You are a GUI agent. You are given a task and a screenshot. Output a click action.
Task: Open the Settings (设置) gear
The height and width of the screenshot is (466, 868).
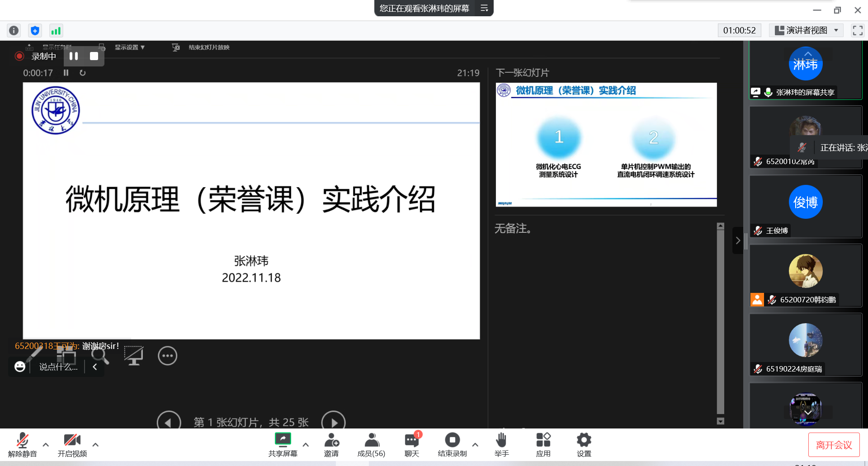point(584,444)
